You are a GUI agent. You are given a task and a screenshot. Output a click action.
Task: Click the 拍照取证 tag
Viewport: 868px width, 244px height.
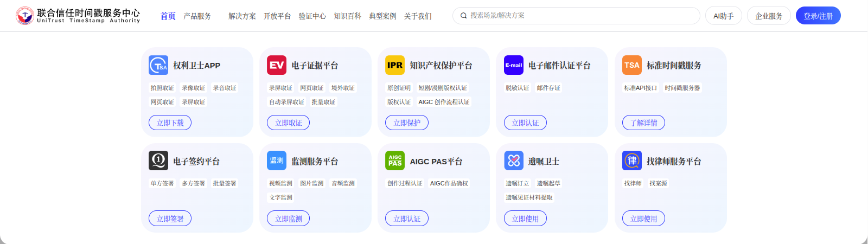162,88
